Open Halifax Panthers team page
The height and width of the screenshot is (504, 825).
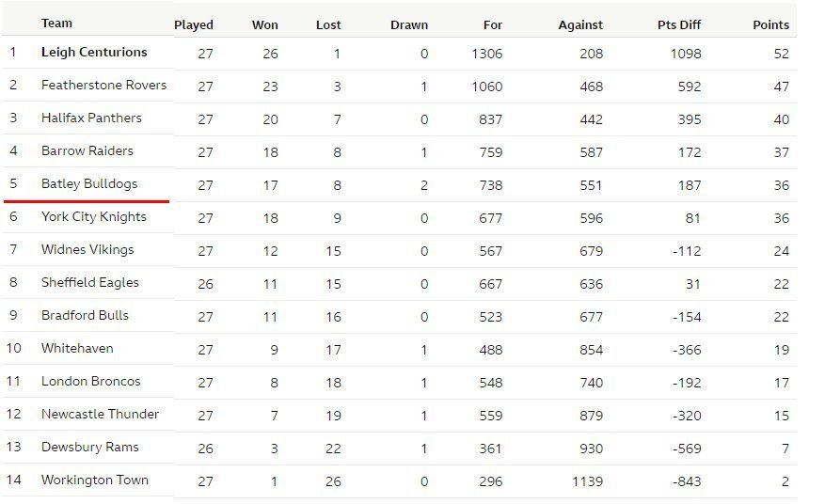point(91,118)
